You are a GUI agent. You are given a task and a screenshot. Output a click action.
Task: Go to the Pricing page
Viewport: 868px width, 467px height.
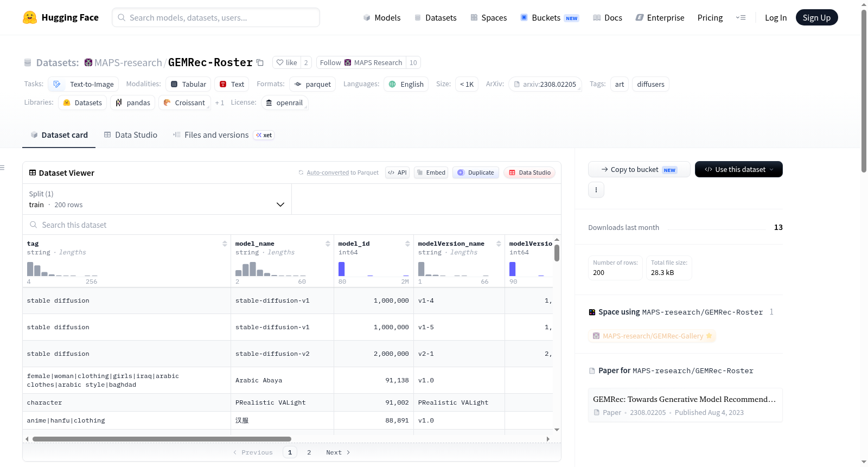click(x=710, y=17)
